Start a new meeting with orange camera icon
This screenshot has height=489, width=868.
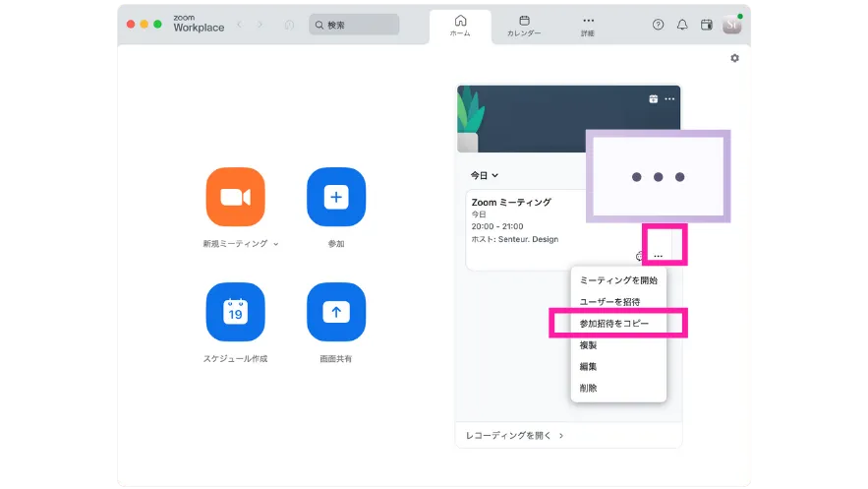tap(235, 197)
